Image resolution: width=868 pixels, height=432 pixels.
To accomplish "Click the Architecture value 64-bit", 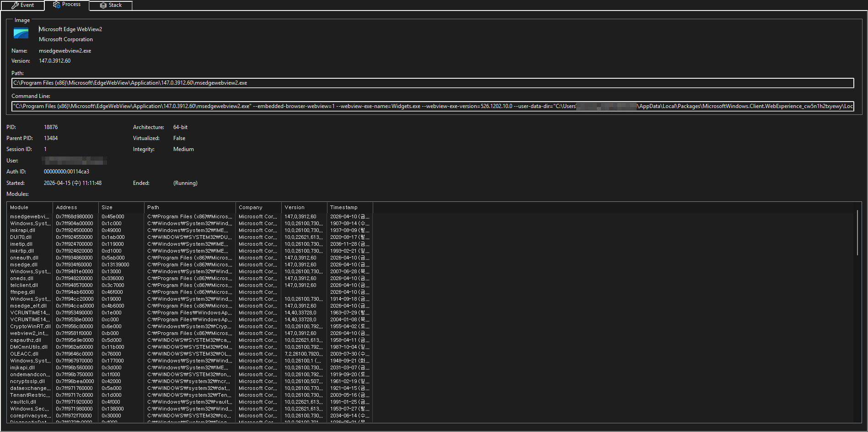I will (x=180, y=127).
